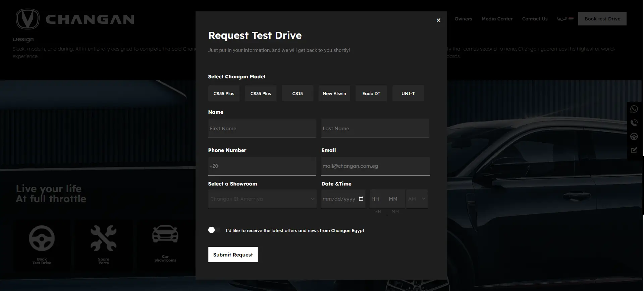Open WhatsApp chat from side panel

(634, 109)
